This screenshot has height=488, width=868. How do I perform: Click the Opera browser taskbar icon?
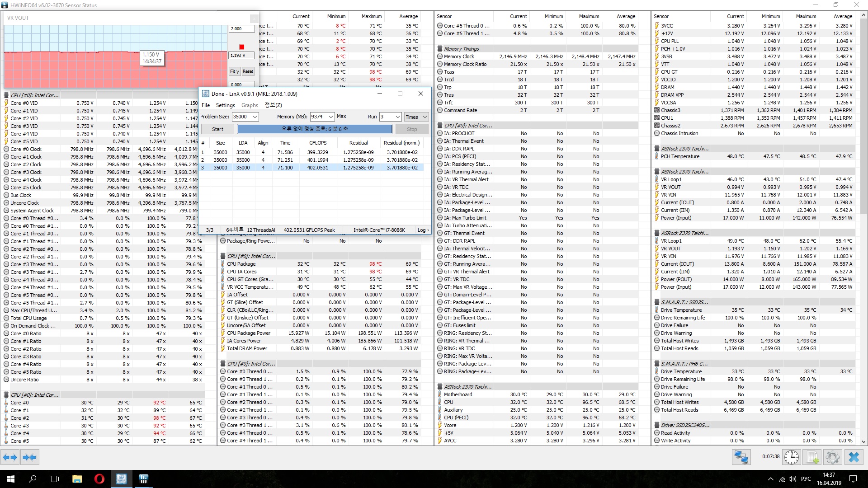tap(99, 479)
